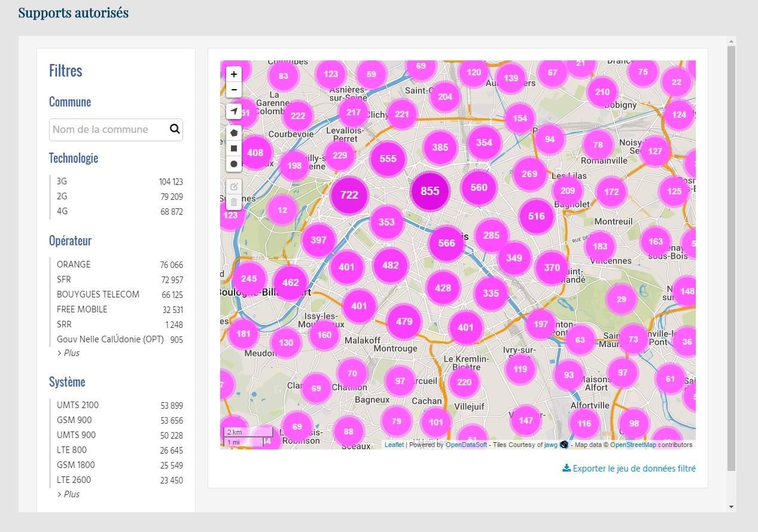
Task: Select the circle drawing tool
Action: click(x=233, y=163)
